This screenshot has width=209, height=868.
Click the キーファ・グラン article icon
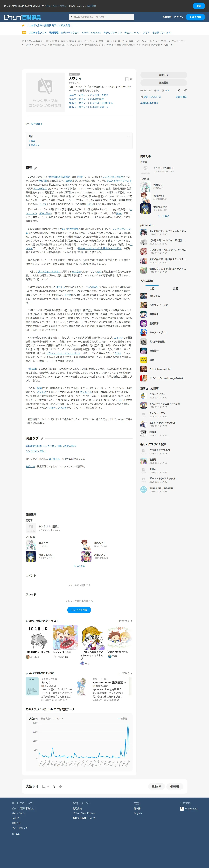[143, 333]
